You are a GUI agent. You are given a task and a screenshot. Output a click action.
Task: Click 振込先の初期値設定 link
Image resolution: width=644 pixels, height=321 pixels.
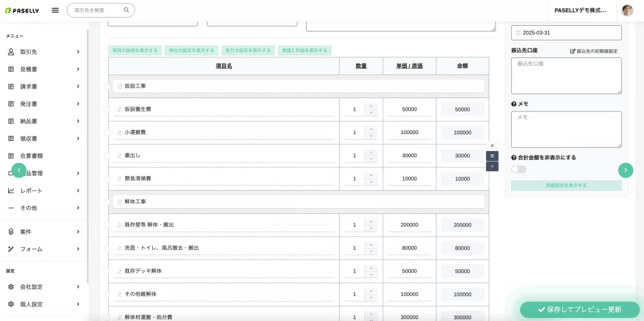(594, 52)
